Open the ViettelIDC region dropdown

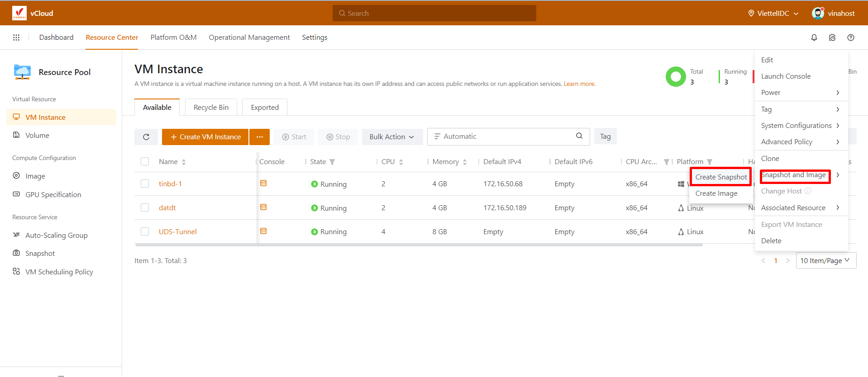point(773,14)
